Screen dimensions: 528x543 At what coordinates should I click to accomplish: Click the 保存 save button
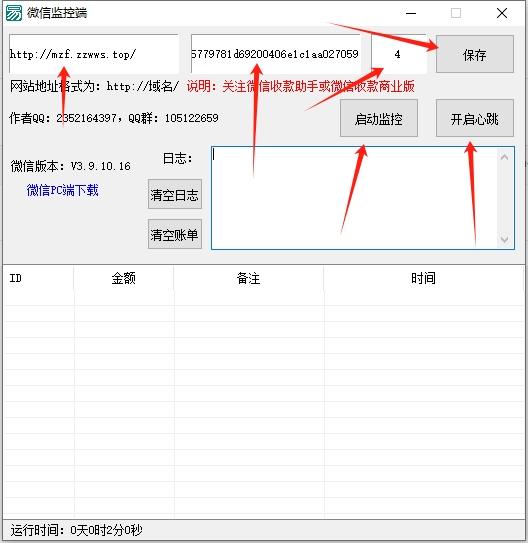[475, 54]
